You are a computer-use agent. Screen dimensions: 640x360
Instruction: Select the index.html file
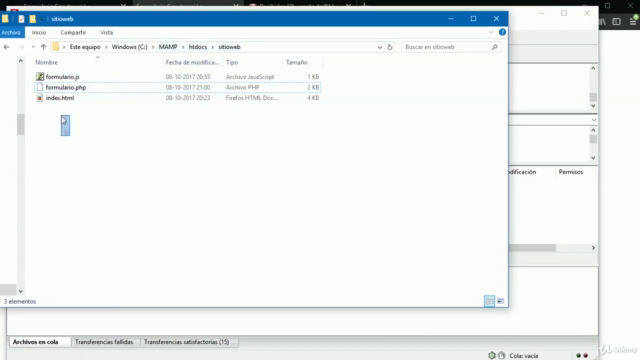pyautogui.click(x=60, y=98)
